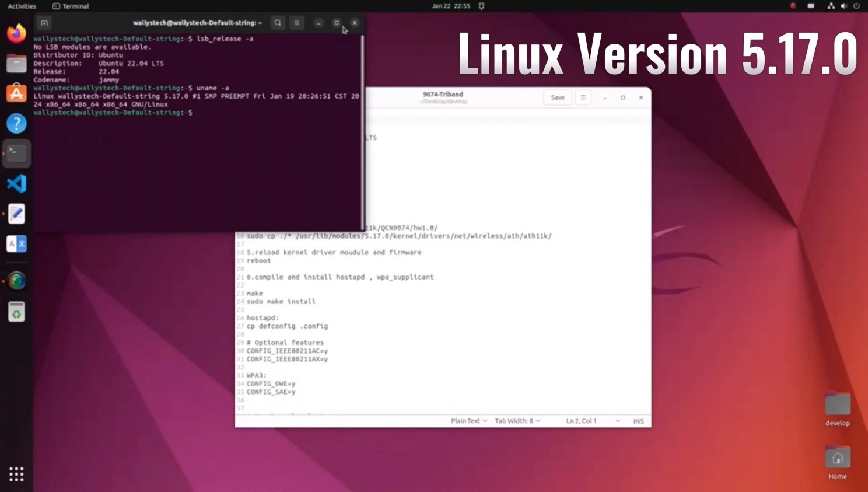Click the CONFIG_IEEE80211AX=y line
Screen dimensions: 868x492
point(287,359)
